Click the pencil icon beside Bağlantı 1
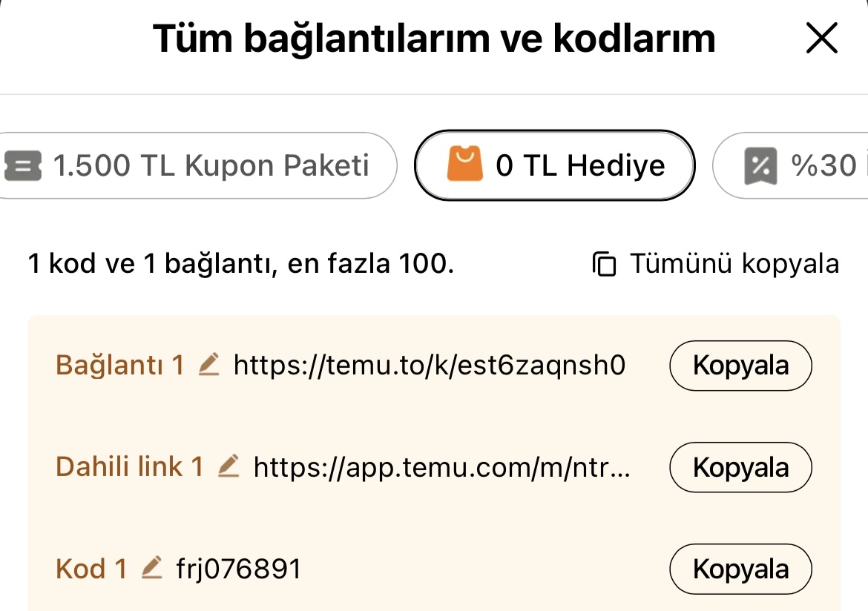Image resolution: width=868 pixels, height=611 pixels. pos(210,365)
